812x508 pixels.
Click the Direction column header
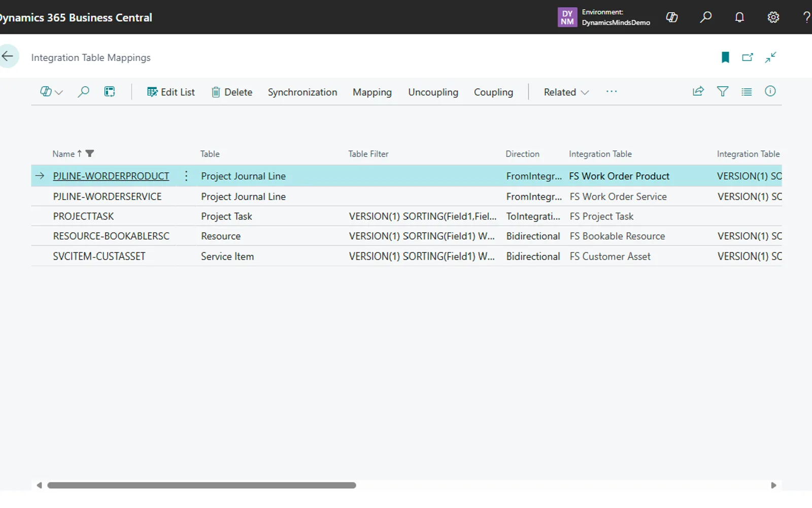(x=522, y=154)
